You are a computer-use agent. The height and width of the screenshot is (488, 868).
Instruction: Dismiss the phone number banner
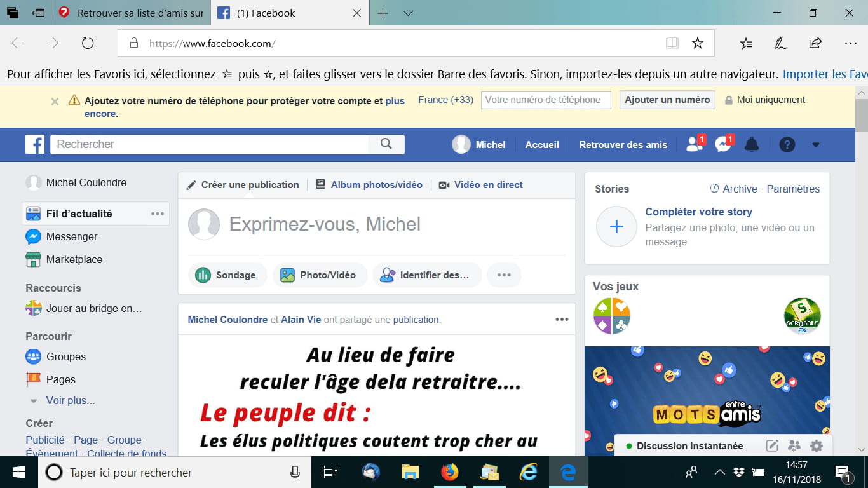pos(55,101)
